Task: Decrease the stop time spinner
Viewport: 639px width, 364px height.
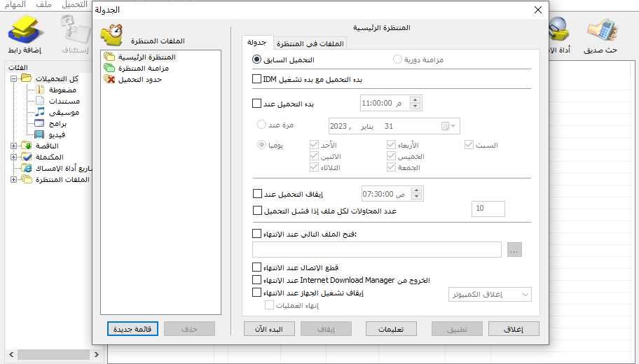Action: [x=416, y=197]
